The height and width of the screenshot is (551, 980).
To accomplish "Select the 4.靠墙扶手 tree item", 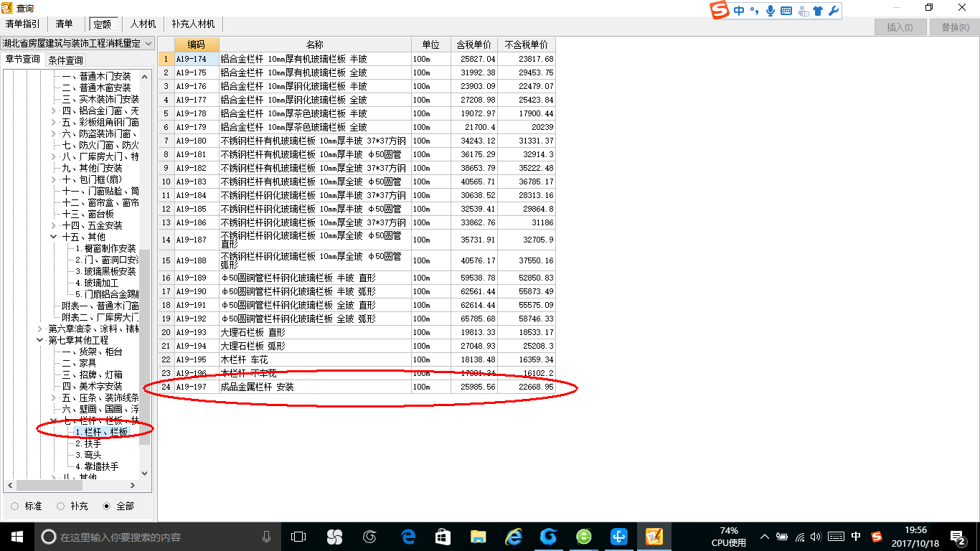I will pyautogui.click(x=97, y=466).
